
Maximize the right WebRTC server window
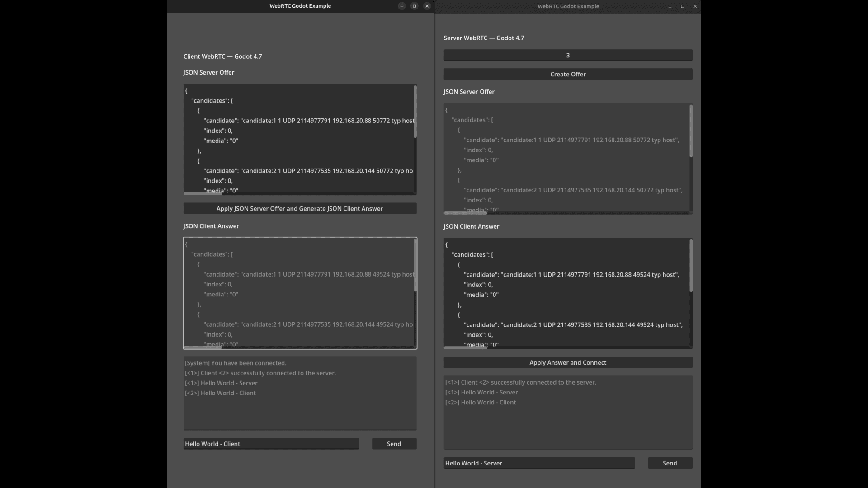point(683,6)
